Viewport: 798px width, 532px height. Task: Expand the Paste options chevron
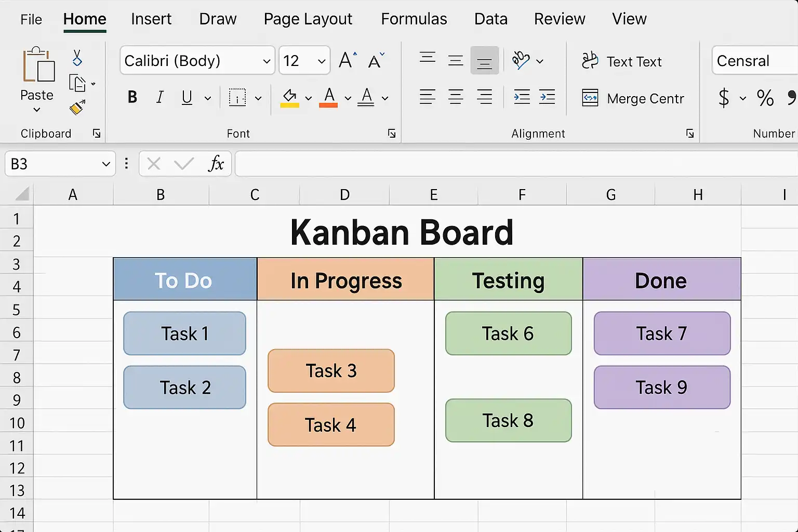click(x=36, y=110)
